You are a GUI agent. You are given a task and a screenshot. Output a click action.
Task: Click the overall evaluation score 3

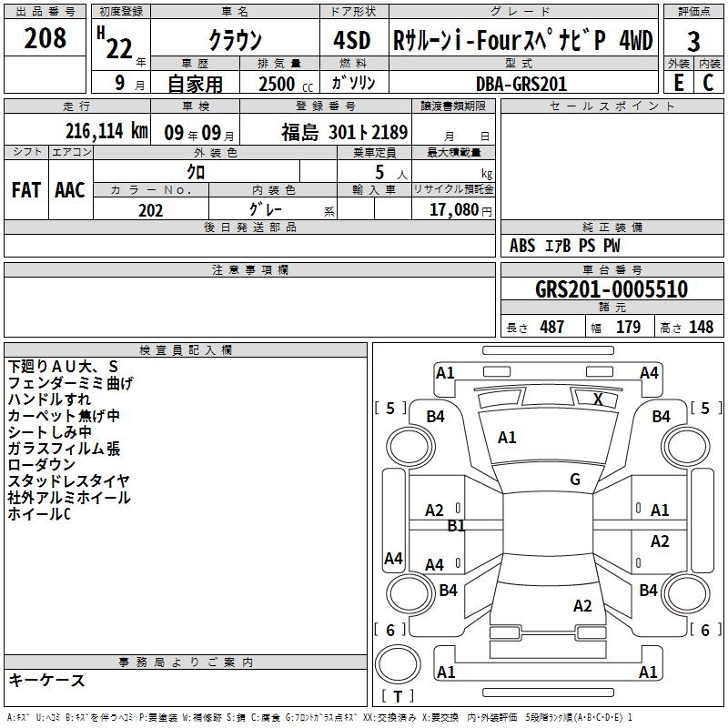pyautogui.click(x=693, y=41)
